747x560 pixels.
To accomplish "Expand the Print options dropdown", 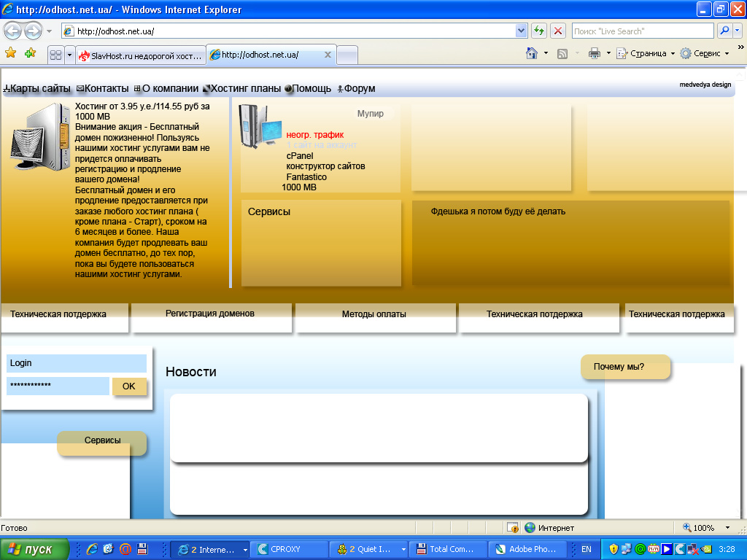I will (608, 53).
